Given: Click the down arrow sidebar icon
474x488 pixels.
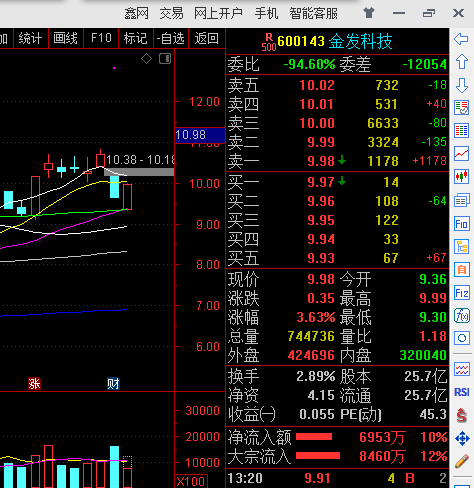Looking at the screenshot, I should point(462,86).
